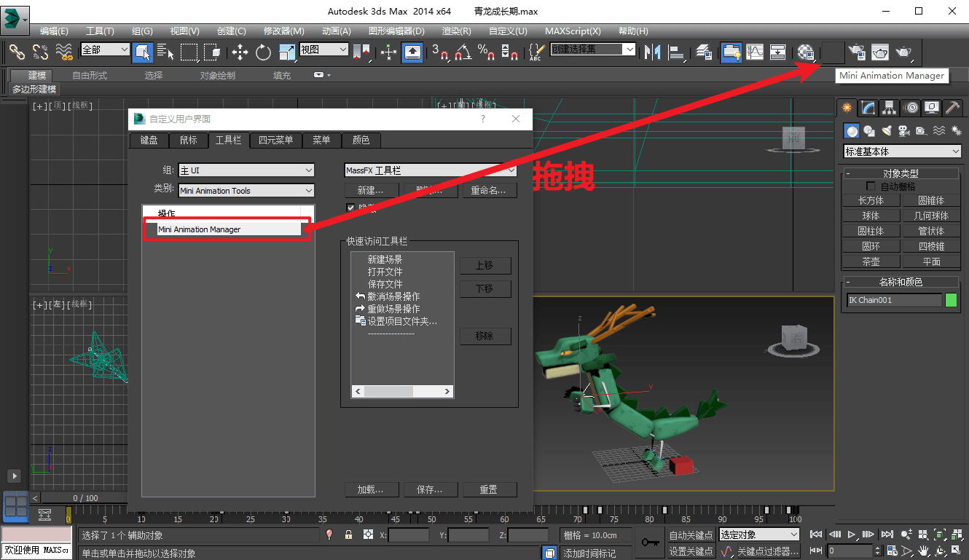
Task: Create a 茶壶 teapot primitive
Action: [871, 261]
